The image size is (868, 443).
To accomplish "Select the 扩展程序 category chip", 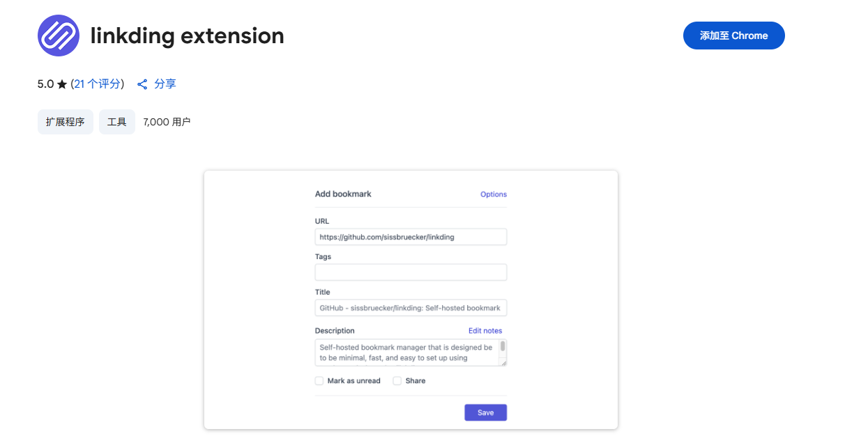I will coord(66,122).
